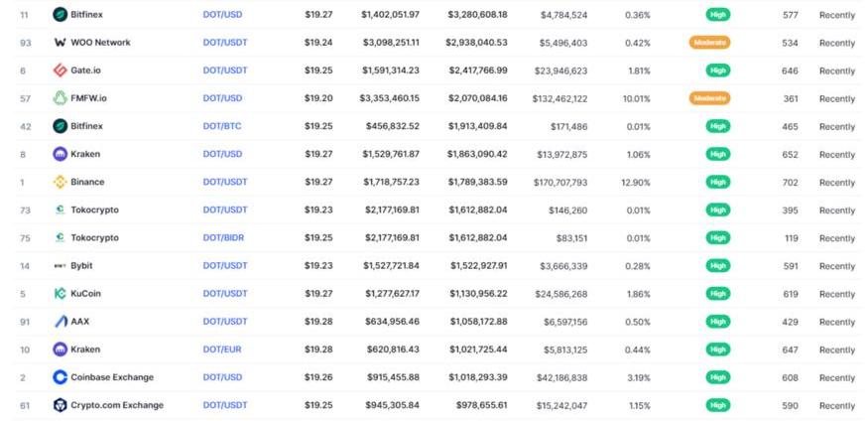This screenshot has height=421, width=868.
Task: Open the DOT/BIDR trading pair link
Action: [x=224, y=238]
